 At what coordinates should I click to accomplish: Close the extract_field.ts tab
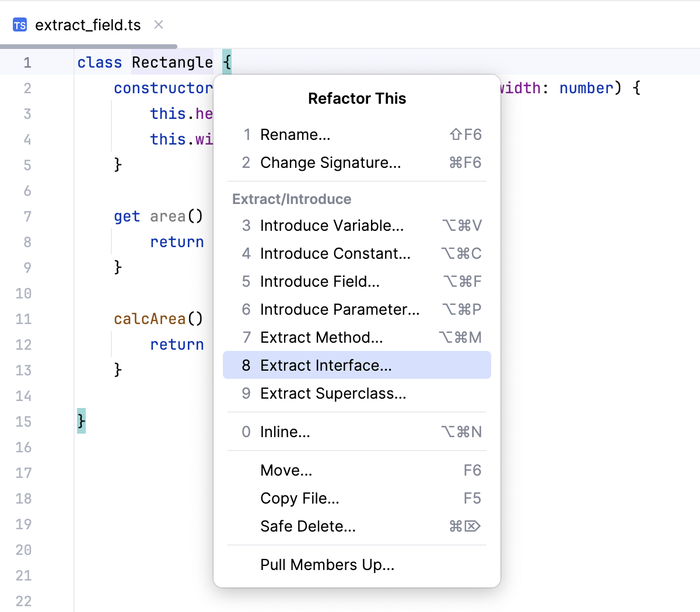pyautogui.click(x=158, y=24)
